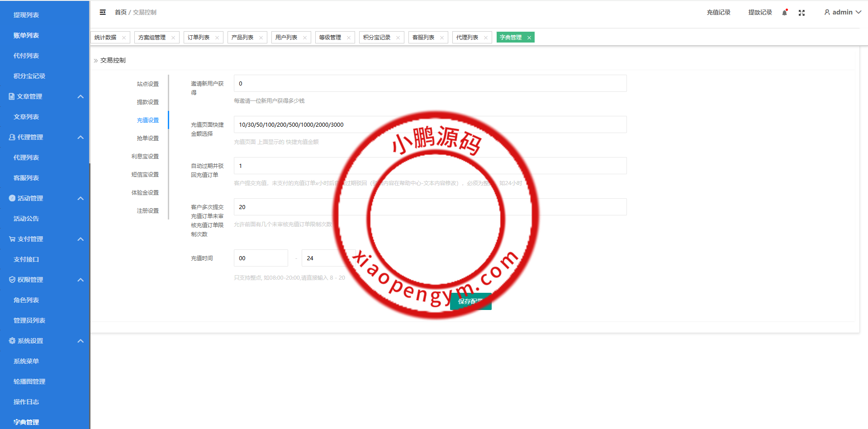Click the 充值页面快捷金额选择 input field

[430, 124]
